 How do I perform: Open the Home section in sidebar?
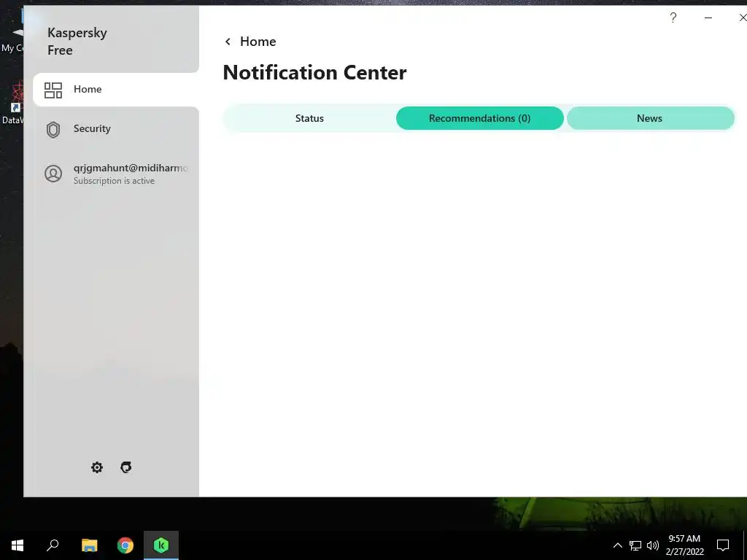pos(116,90)
